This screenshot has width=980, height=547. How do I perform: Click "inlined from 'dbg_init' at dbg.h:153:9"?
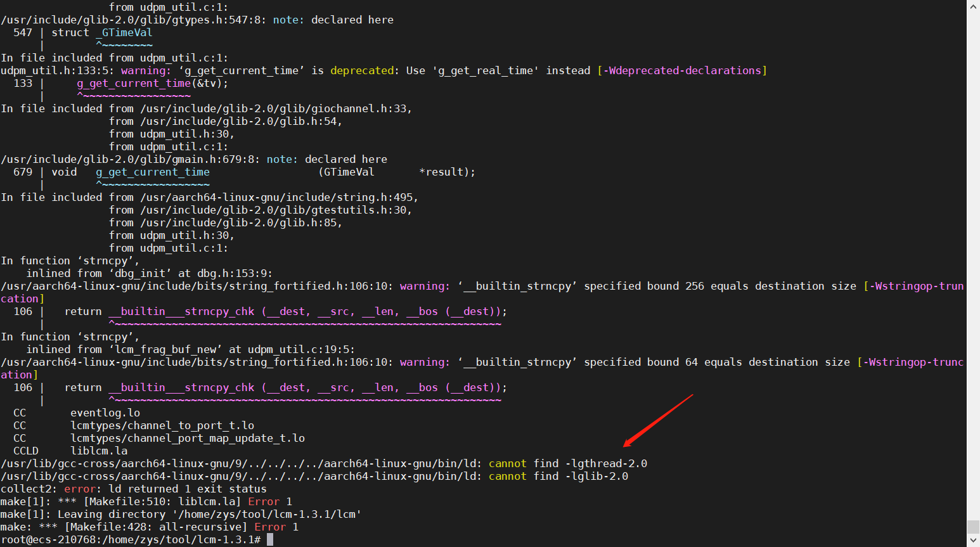(150, 273)
